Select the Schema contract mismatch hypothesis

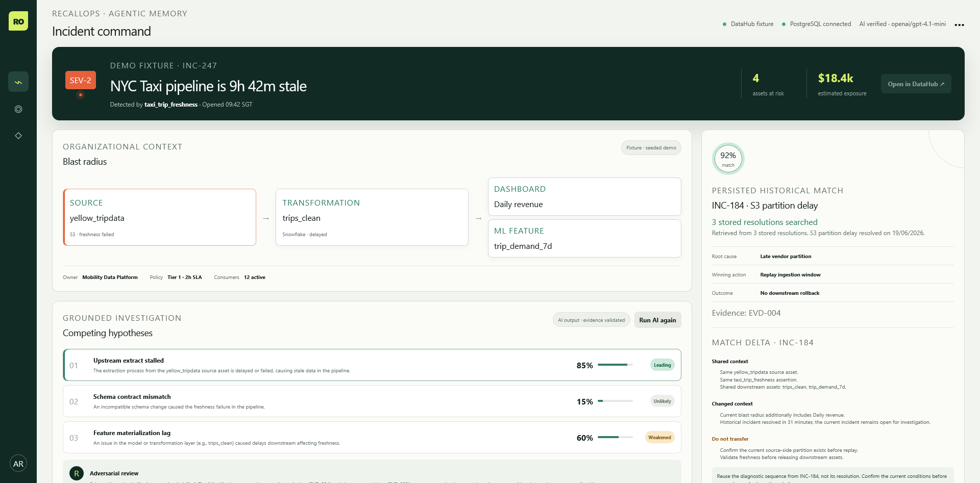pyautogui.click(x=372, y=401)
